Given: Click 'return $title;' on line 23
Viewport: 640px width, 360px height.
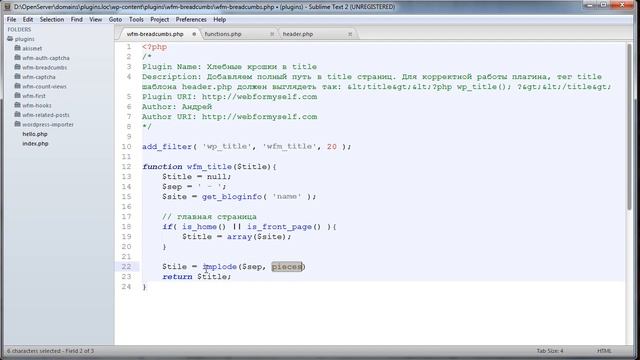Looking at the screenshot, I should tap(197, 277).
